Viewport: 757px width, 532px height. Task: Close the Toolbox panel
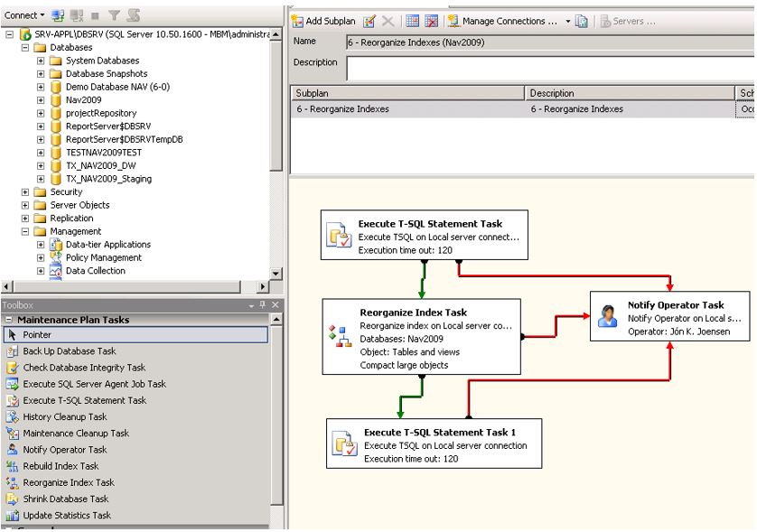click(x=276, y=305)
